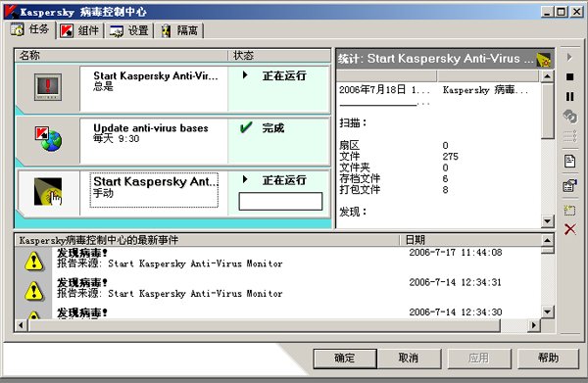Click the 名称 column header
The width and height of the screenshot is (588, 383).
(122, 56)
